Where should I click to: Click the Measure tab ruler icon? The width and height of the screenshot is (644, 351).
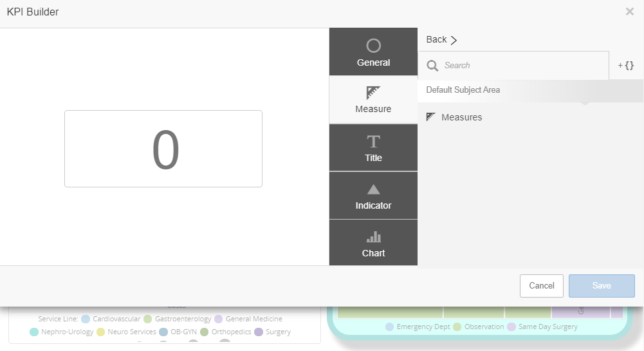(x=373, y=93)
